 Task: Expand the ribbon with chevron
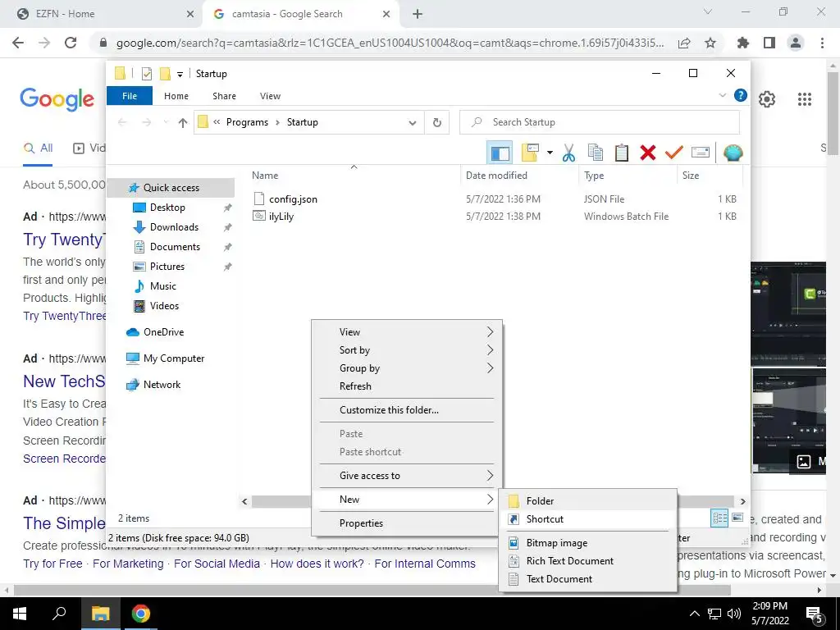[722, 95]
